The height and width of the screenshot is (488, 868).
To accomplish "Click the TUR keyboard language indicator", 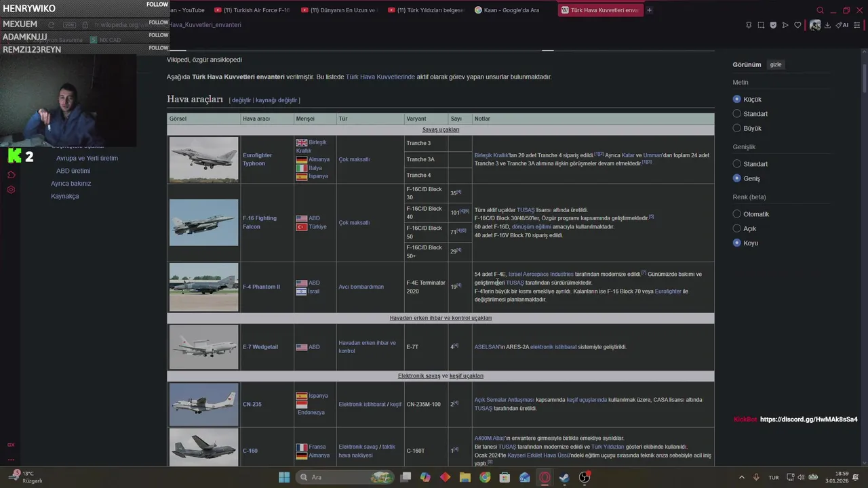I will [x=774, y=477].
